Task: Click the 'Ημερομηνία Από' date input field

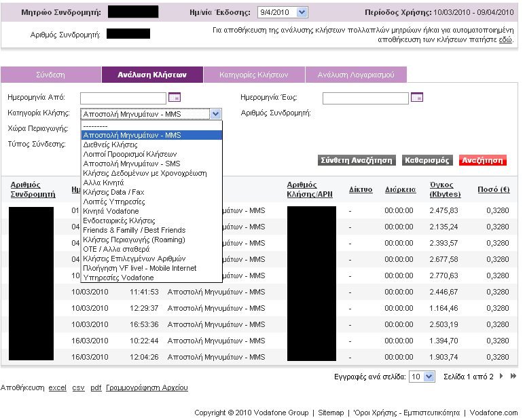Action: coord(123,98)
